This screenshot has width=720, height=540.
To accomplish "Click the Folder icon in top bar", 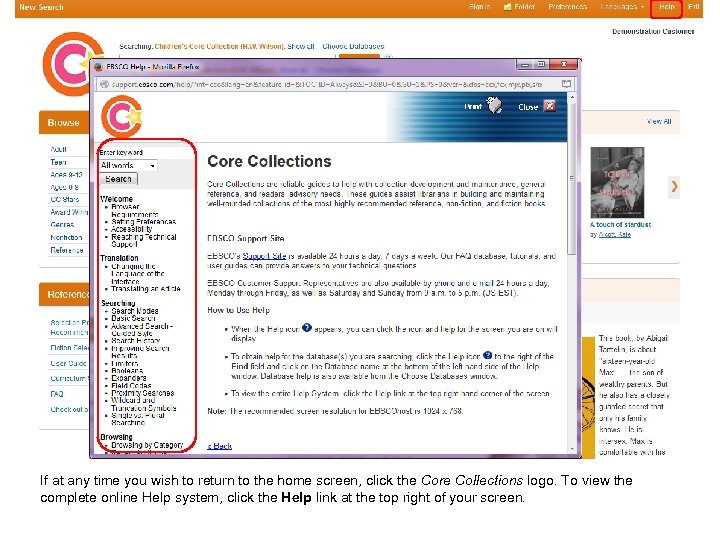I will click(508, 7).
